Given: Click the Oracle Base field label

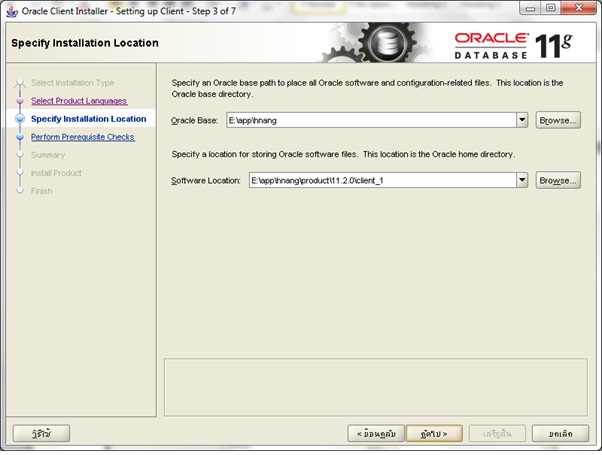Looking at the screenshot, I should 194,121.
